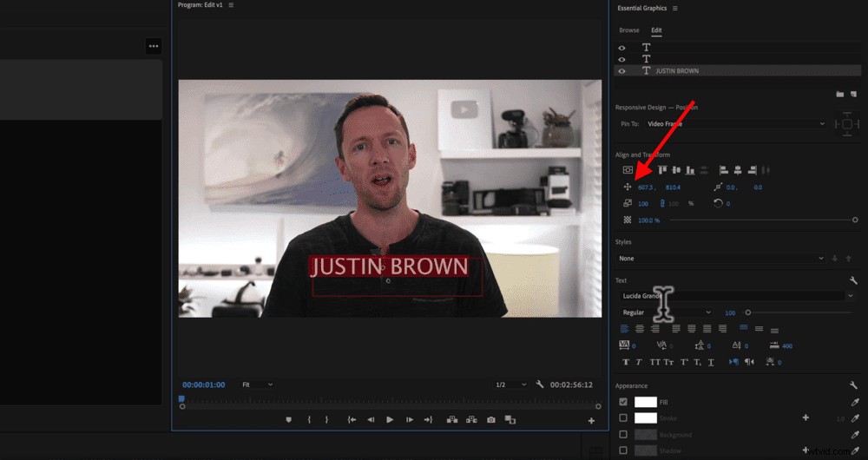The image size is (868, 460).
Task: Left align the text
Action: (x=624, y=329)
